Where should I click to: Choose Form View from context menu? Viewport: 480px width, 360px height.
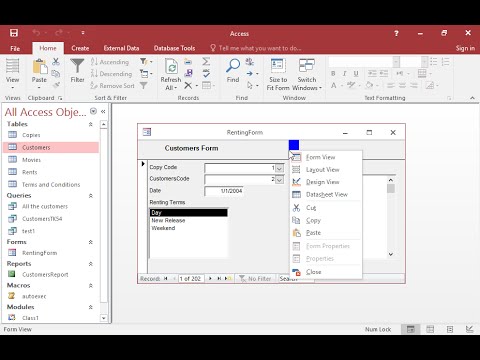(326, 157)
